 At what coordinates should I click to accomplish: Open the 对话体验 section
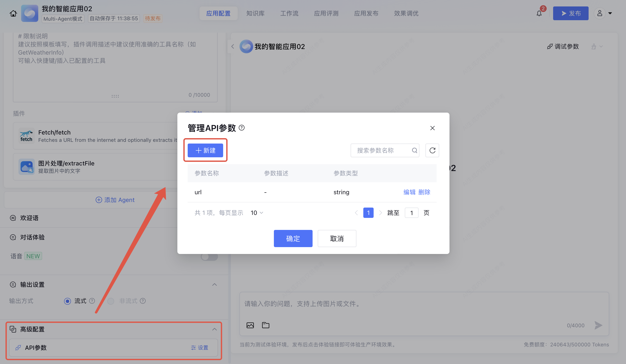pos(32,237)
